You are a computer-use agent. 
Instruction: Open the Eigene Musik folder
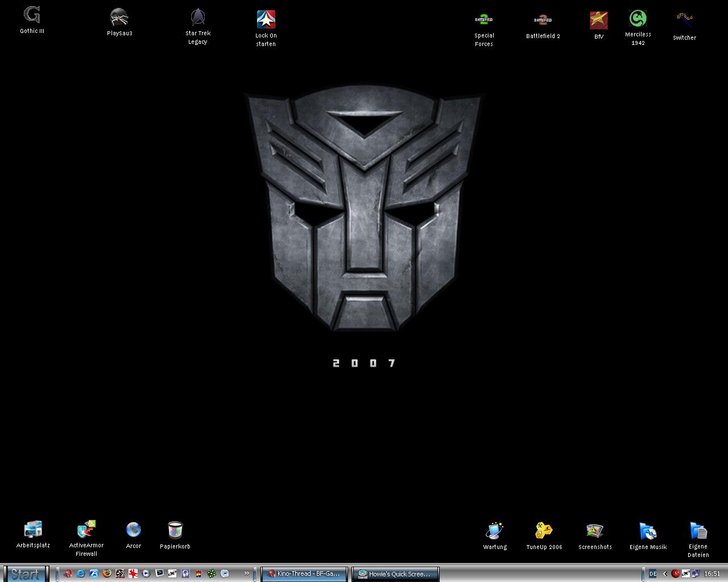648,536
